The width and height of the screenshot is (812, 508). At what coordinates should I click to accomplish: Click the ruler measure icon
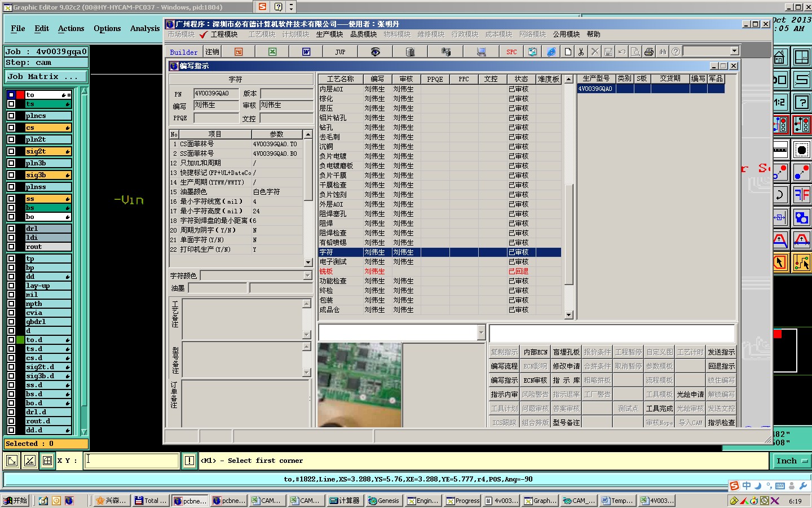(780, 150)
